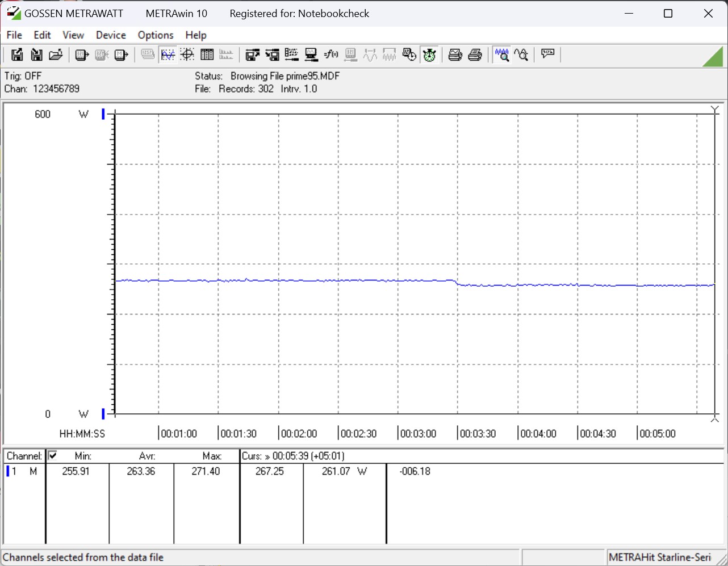
Task: Toggle the Channel checkbox
Action: 53,455
